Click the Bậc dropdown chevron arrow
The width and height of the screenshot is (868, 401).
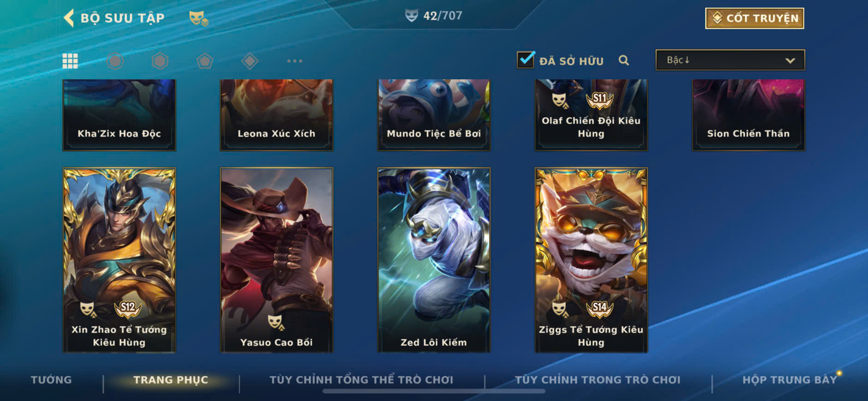(790, 60)
